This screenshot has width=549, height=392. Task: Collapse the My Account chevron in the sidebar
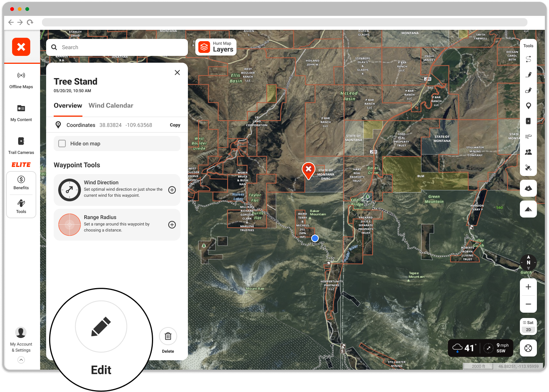click(21, 360)
